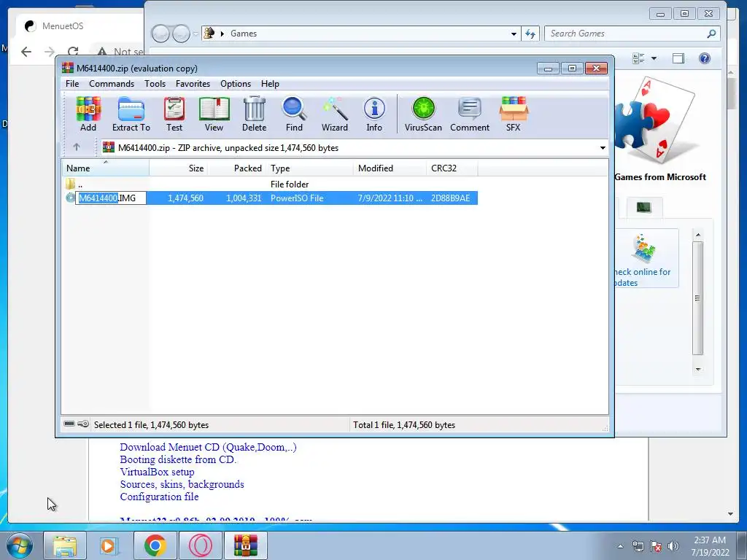Switch to Chrome in the taskbar
The image size is (747, 560).
(x=155, y=545)
